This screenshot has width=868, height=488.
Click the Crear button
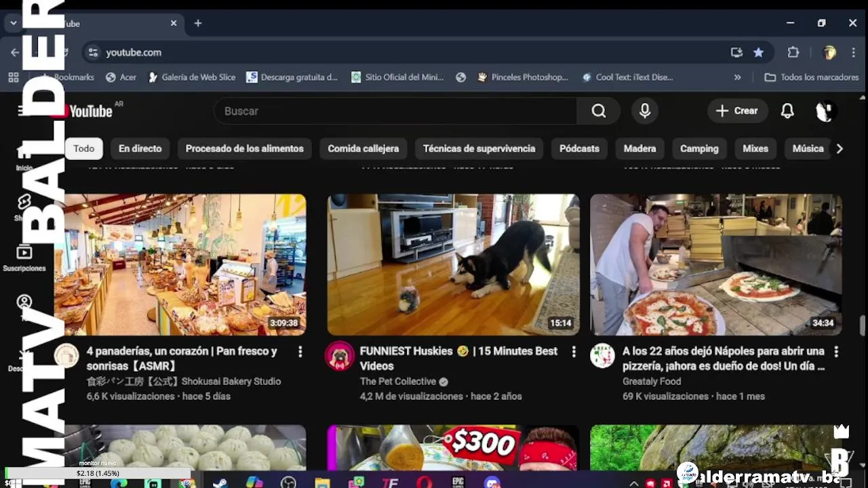tap(738, 111)
